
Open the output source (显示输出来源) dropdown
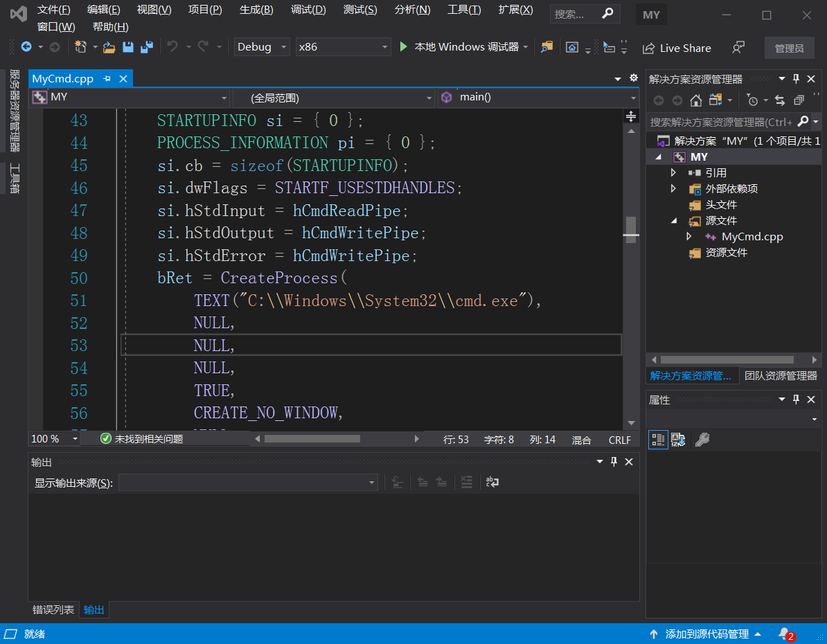tap(248, 483)
